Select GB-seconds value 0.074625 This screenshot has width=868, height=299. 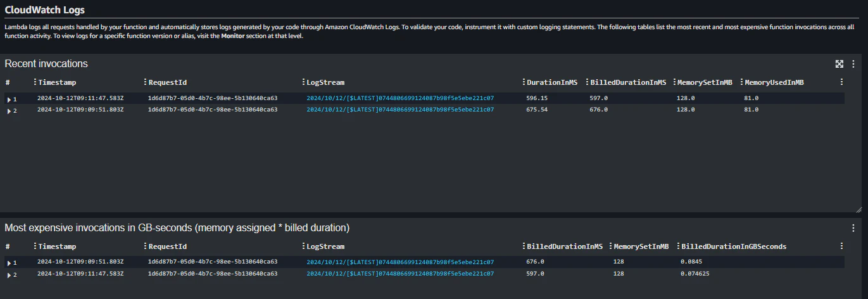(x=695, y=274)
